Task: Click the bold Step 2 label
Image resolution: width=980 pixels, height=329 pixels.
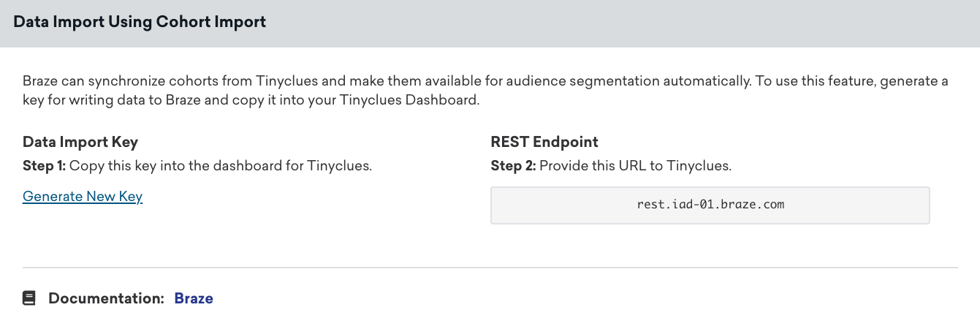Action: click(x=513, y=166)
